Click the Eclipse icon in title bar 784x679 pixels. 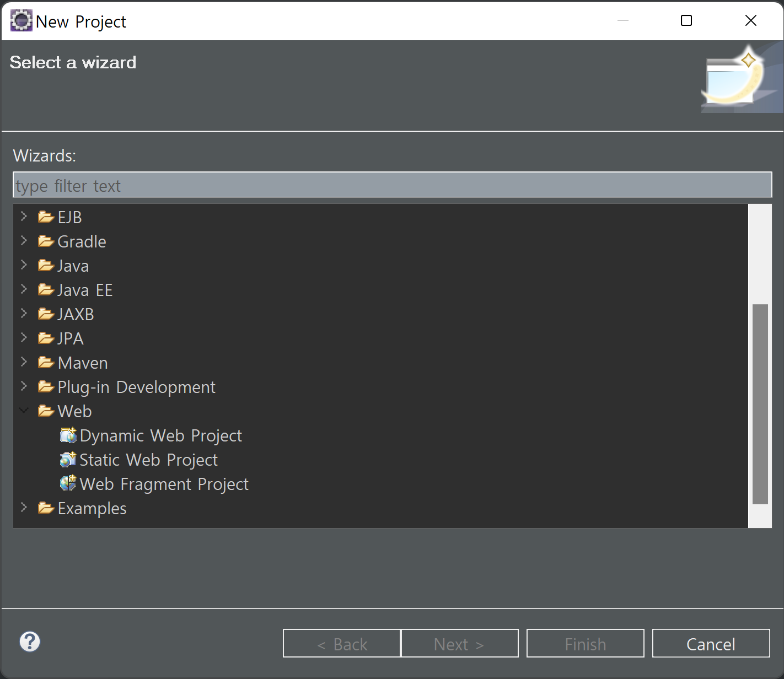(x=22, y=21)
